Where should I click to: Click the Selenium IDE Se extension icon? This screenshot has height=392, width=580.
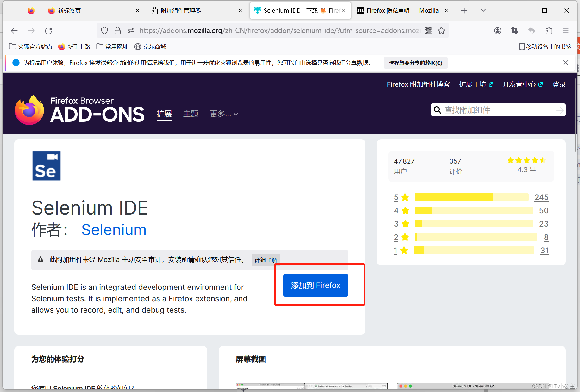point(47,166)
